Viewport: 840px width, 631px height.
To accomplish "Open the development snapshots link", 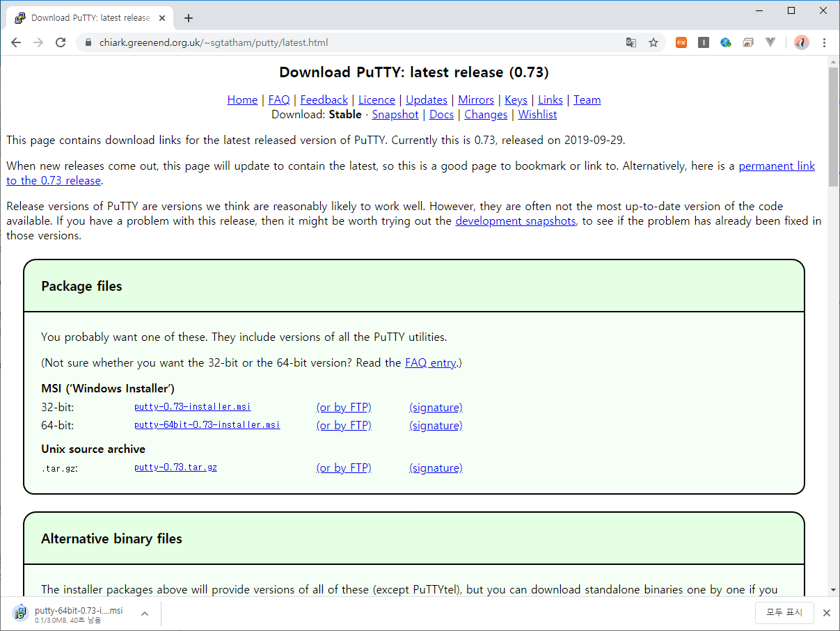I will click(x=516, y=221).
